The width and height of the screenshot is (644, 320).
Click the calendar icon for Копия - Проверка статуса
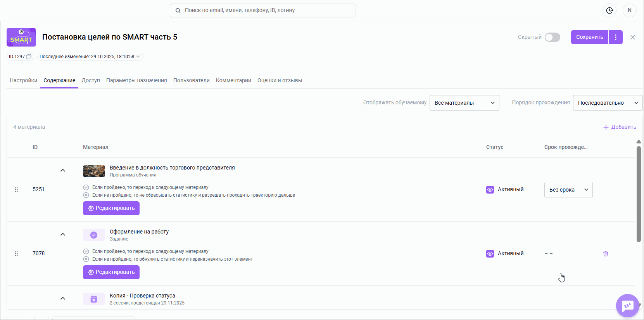94,299
